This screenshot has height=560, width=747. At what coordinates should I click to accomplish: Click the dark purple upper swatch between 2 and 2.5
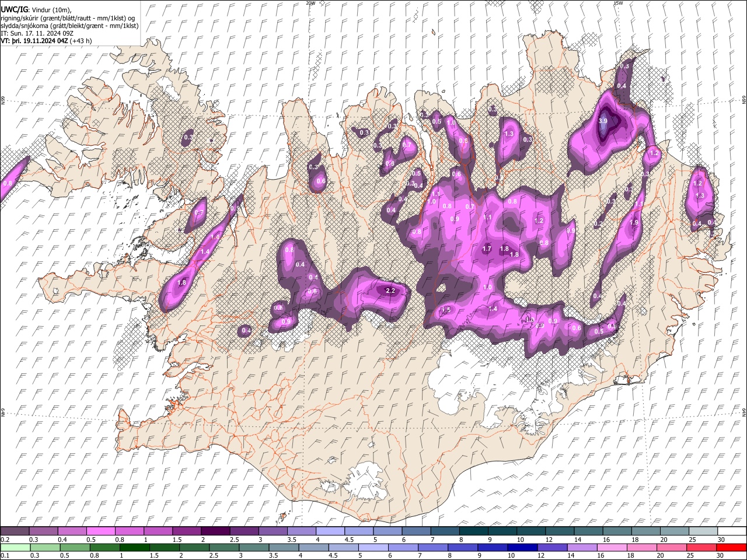coord(215,531)
